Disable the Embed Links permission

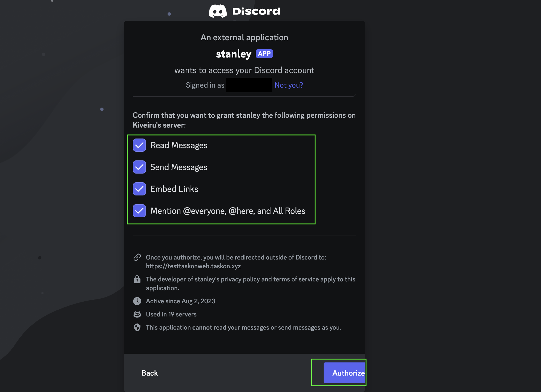point(139,189)
